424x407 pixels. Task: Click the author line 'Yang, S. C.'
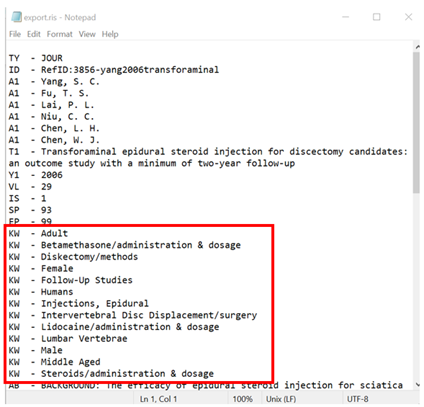54,81
